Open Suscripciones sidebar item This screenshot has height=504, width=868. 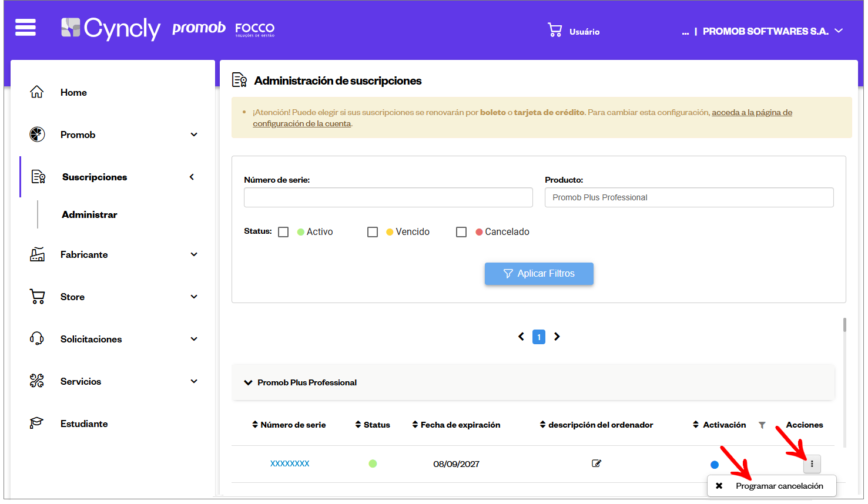(x=95, y=177)
